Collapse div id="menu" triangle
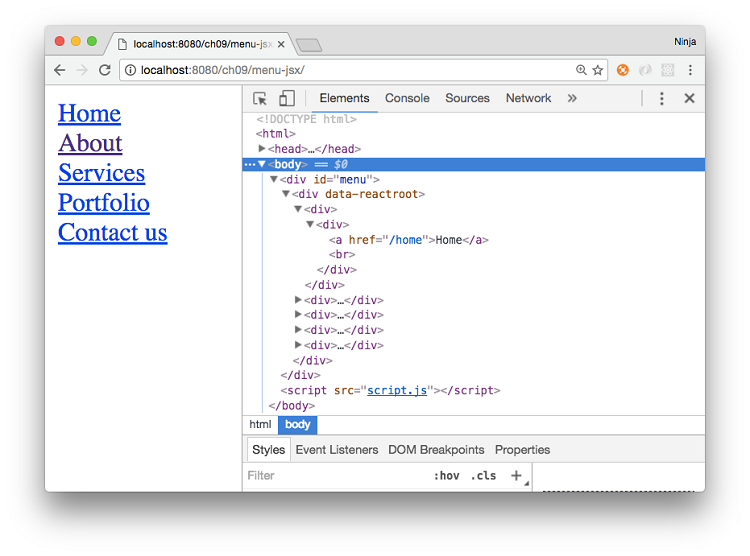The width and height of the screenshot is (750, 556). [274, 179]
